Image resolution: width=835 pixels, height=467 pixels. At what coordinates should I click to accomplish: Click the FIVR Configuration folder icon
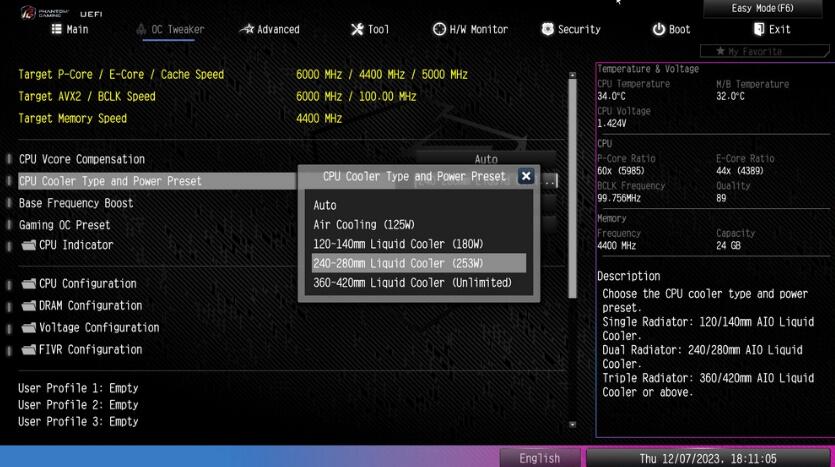point(29,349)
